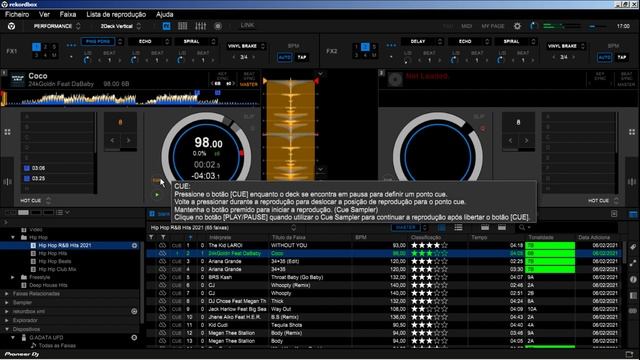Click the G:ADATA UFD device sync icon
This screenshot has height=360, width=640.
pyautogui.click(x=134, y=338)
